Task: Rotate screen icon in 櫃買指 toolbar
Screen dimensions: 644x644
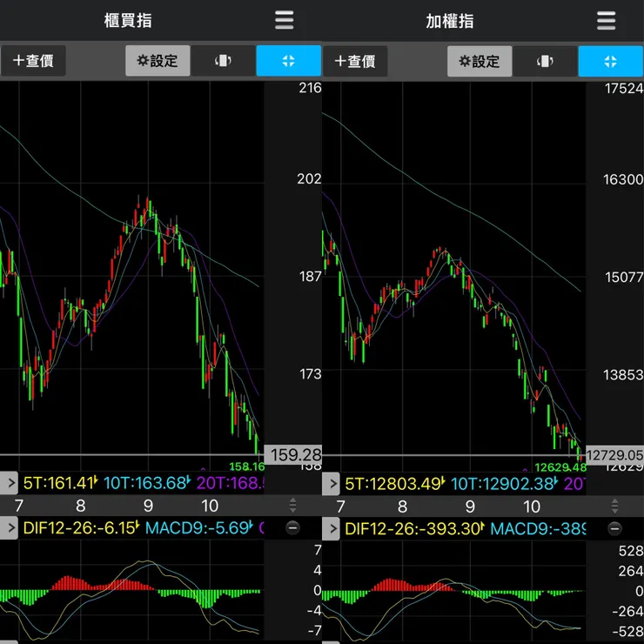Action: [223, 61]
